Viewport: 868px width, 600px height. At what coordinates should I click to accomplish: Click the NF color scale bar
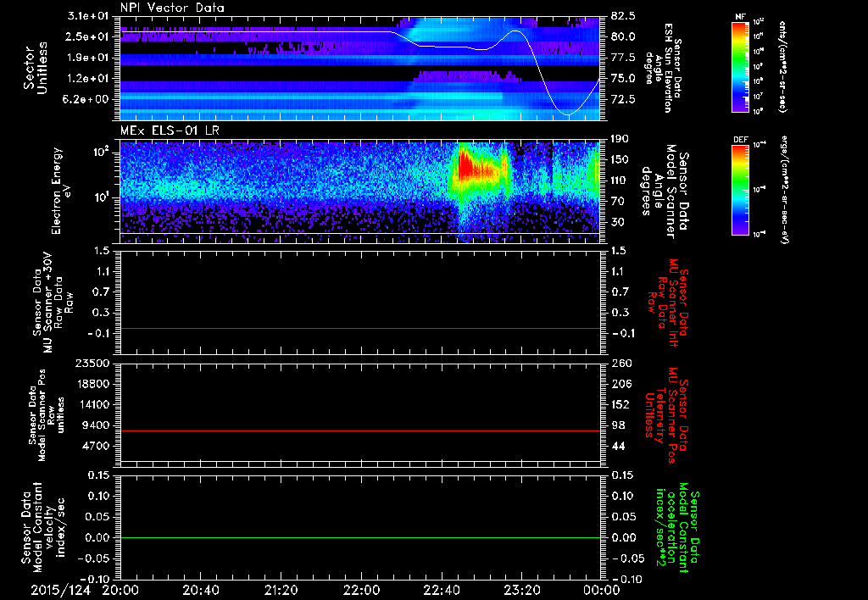pyautogui.click(x=741, y=67)
